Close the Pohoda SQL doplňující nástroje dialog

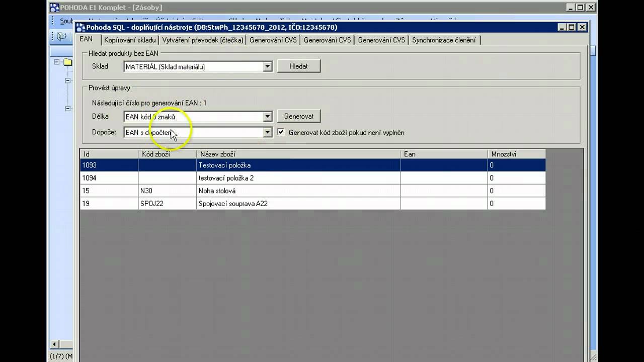582,27
